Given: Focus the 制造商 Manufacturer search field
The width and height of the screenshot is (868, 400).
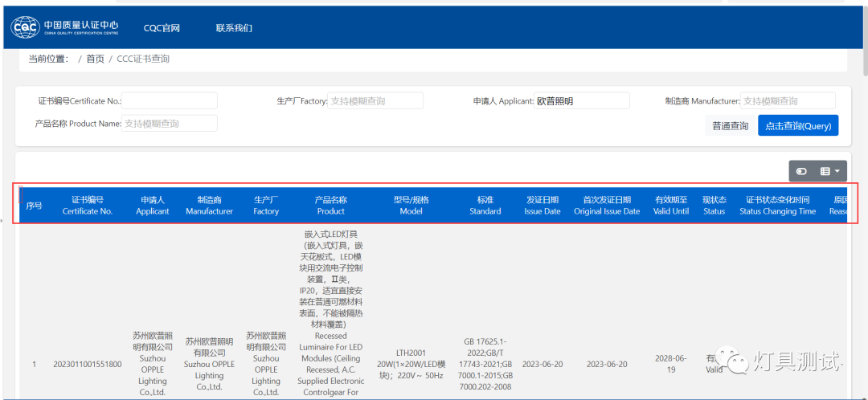Looking at the screenshot, I should tap(788, 101).
